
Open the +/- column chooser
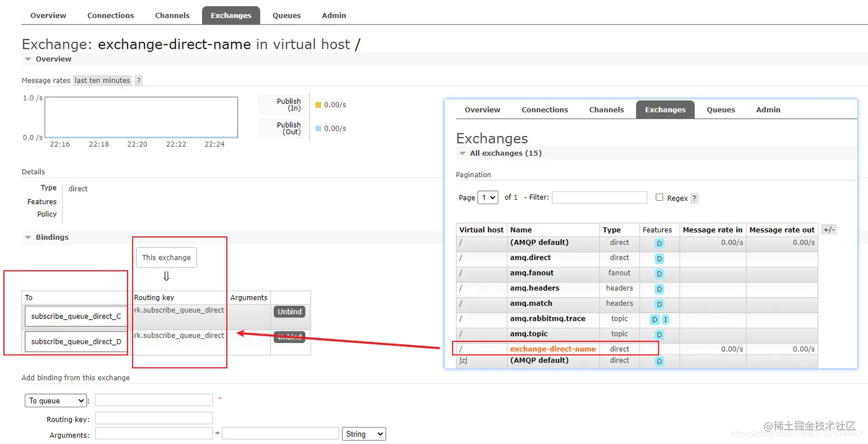click(829, 229)
